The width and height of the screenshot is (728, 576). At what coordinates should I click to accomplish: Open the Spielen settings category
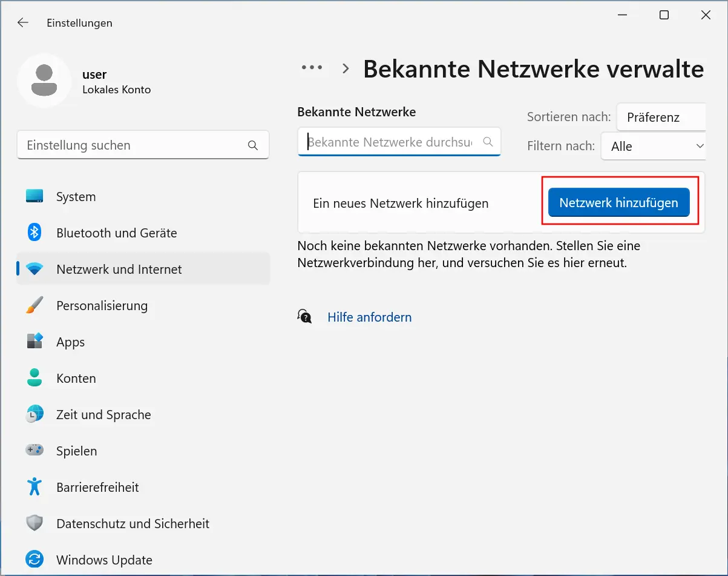pyautogui.click(x=76, y=451)
